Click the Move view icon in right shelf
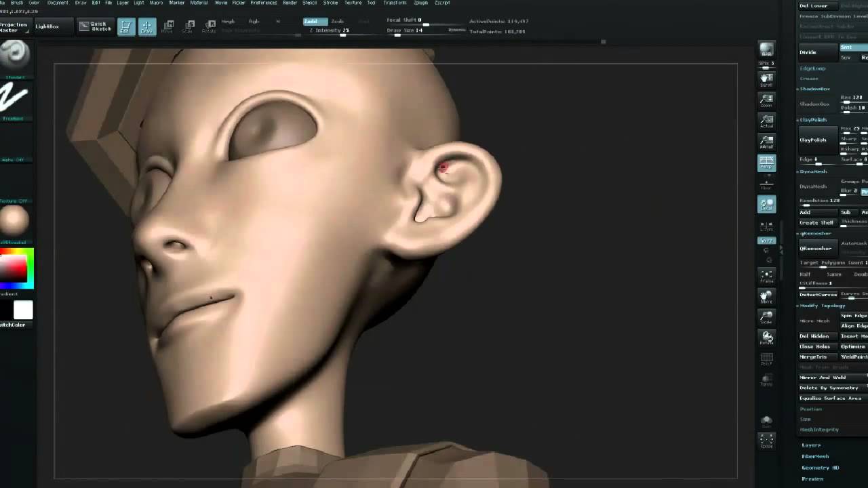The width and height of the screenshot is (868, 488). (766, 296)
